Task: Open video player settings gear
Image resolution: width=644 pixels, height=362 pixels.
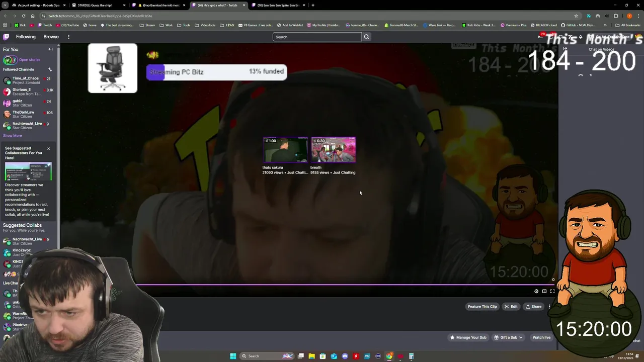Action: (536, 291)
